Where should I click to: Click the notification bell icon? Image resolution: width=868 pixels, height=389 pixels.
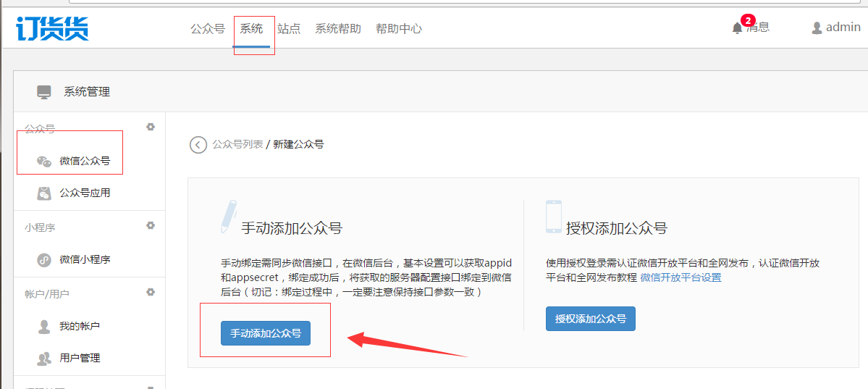tap(738, 28)
